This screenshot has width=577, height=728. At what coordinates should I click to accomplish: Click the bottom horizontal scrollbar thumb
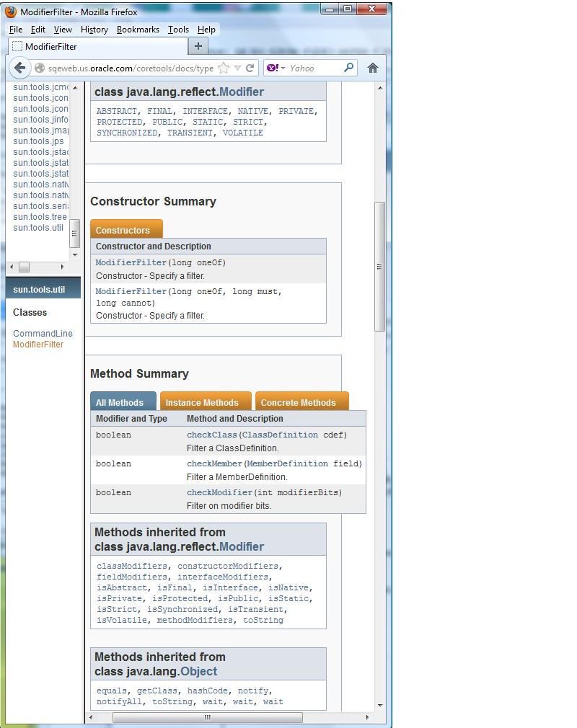[207, 717]
